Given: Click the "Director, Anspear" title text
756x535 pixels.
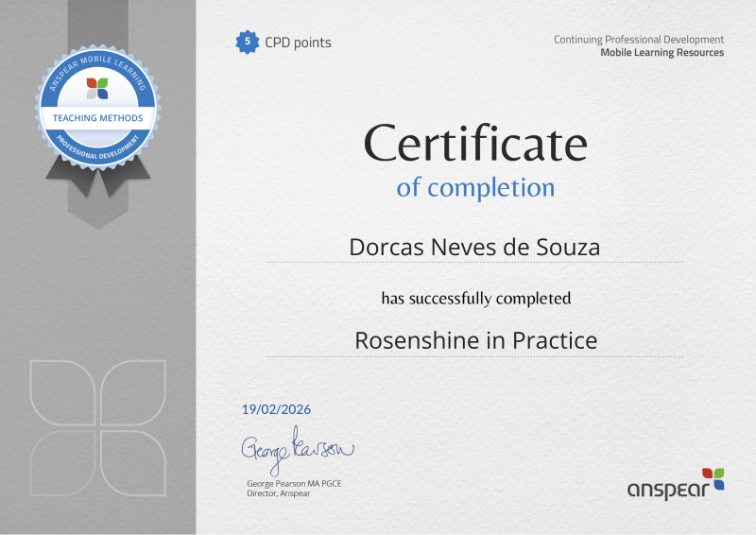Looking at the screenshot, I should [x=278, y=493].
